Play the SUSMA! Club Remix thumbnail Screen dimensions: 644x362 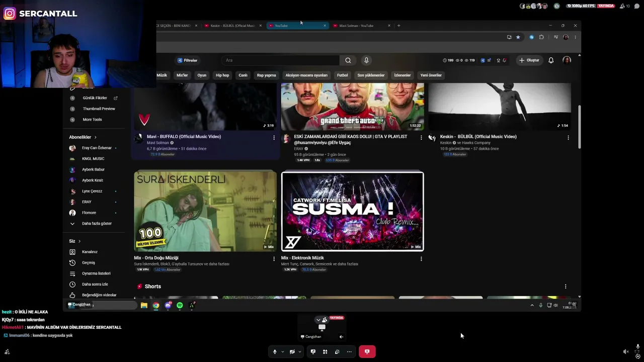coord(352,211)
